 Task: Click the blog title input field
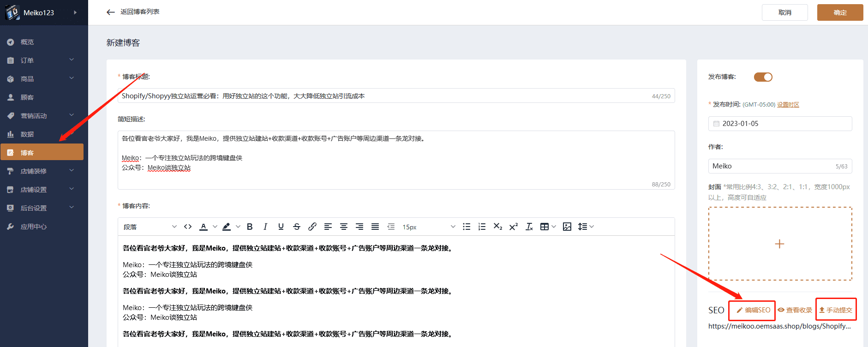pyautogui.click(x=396, y=96)
